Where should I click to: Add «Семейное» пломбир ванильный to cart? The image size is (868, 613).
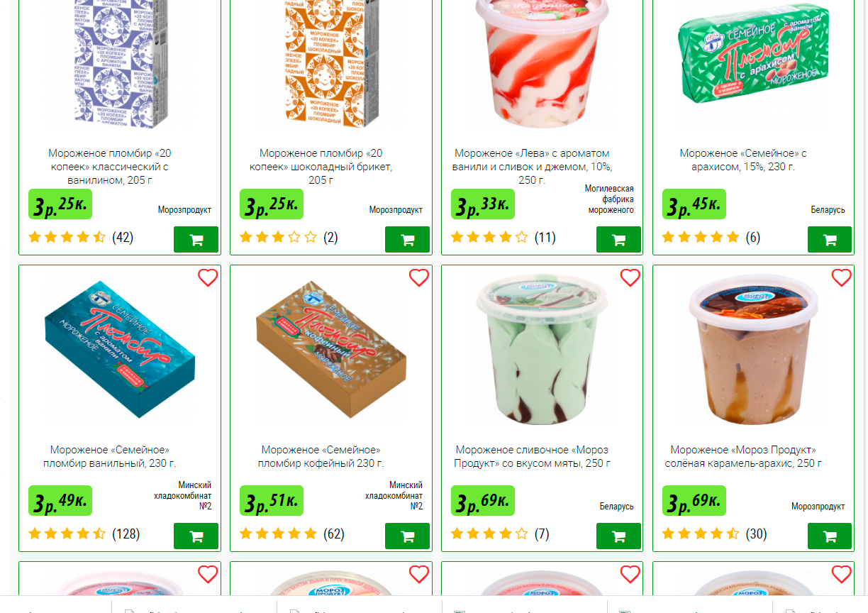[x=196, y=536]
